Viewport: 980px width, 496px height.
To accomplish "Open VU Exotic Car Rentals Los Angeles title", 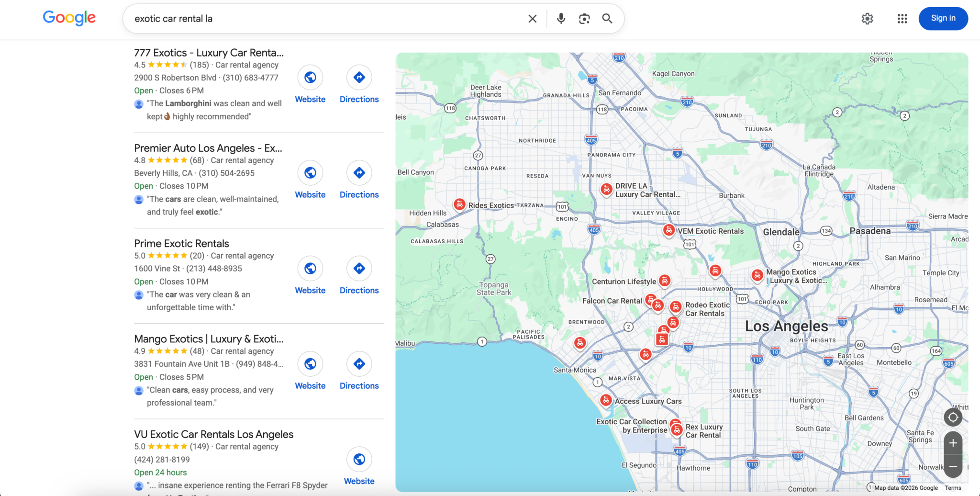I will pos(213,434).
